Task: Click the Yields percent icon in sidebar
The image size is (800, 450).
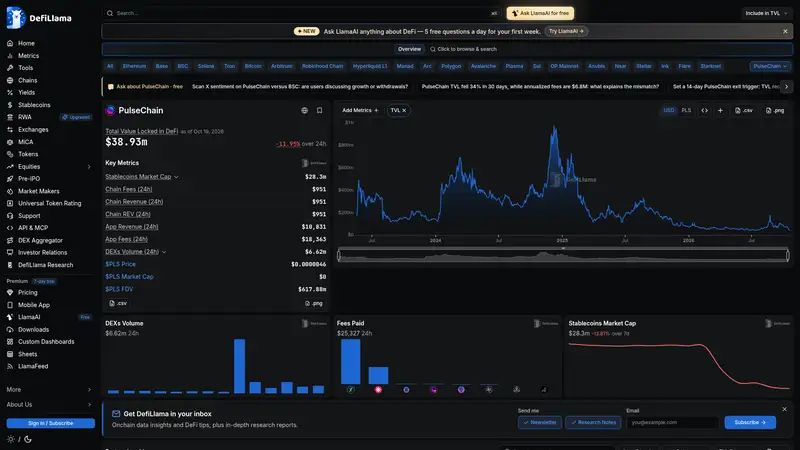Action: [x=10, y=92]
